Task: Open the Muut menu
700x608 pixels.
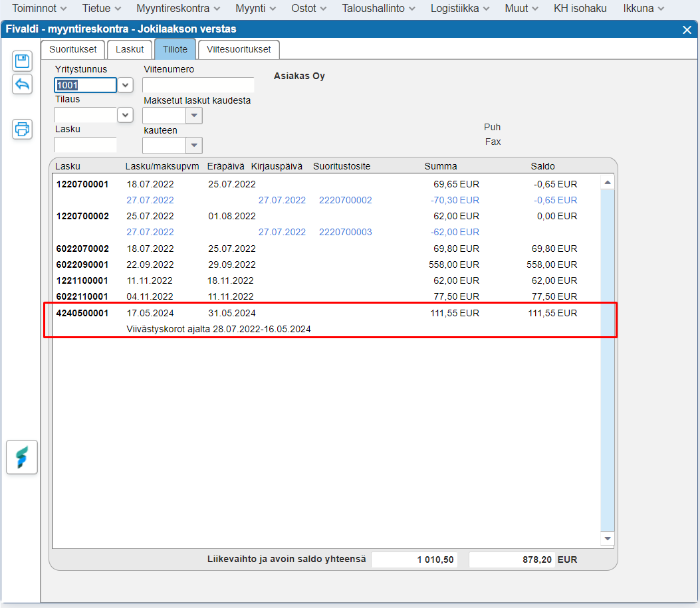Action: [x=521, y=9]
